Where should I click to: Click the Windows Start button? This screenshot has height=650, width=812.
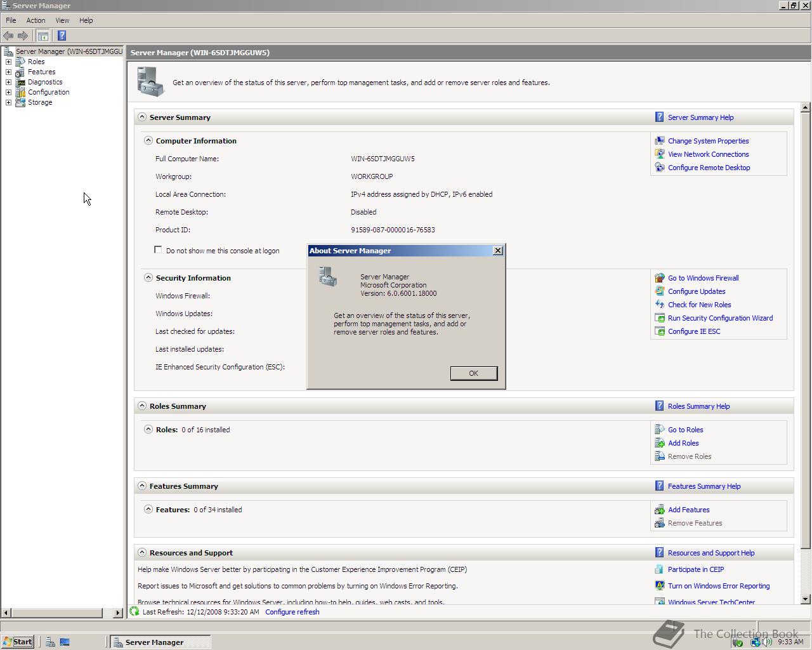pyautogui.click(x=18, y=642)
